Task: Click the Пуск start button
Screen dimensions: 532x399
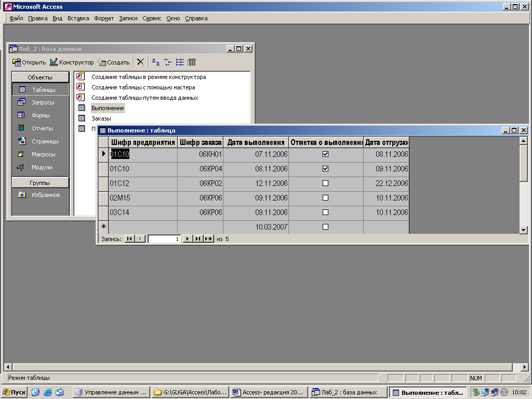Action: pos(14,392)
